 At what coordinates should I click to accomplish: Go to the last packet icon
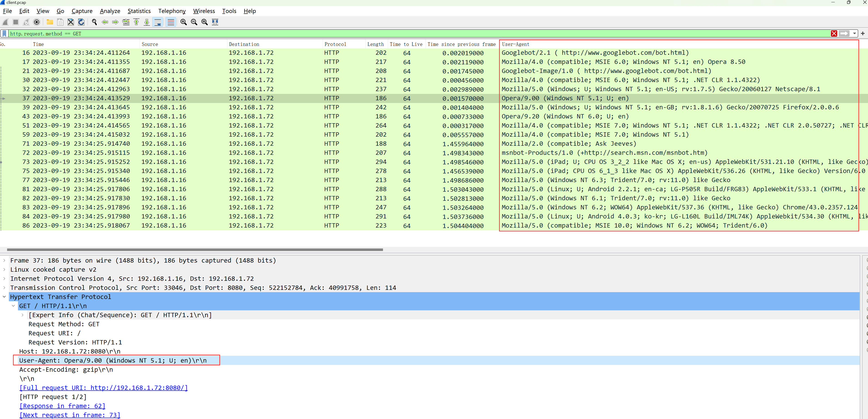(147, 22)
